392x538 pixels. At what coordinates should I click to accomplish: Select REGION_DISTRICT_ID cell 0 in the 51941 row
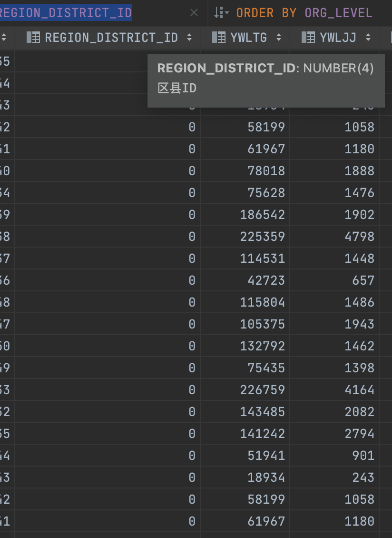108,455
